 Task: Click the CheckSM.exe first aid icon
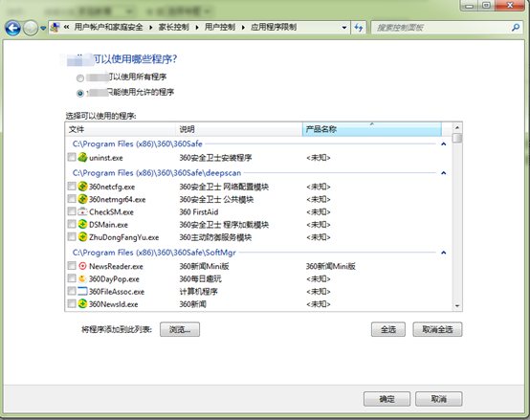coord(82,211)
